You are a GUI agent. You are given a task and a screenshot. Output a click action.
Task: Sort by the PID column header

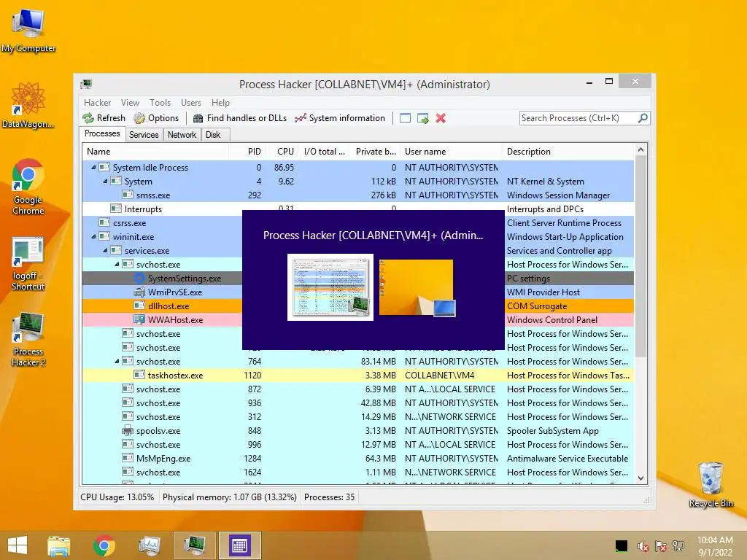(247, 152)
